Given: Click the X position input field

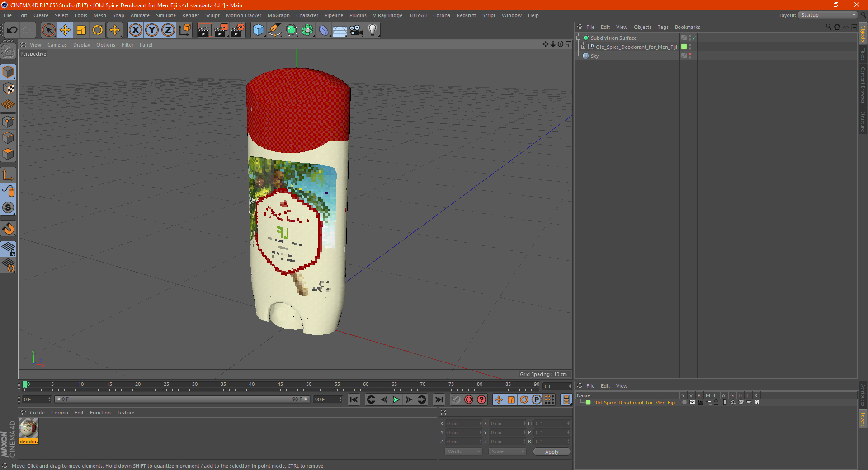Looking at the screenshot, I should click(x=463, y=423).
